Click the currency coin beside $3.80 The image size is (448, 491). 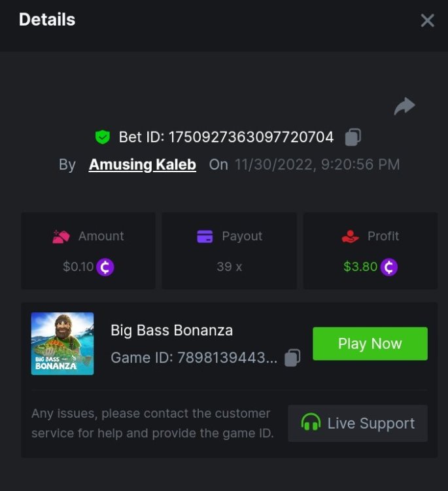coord(389,267)
